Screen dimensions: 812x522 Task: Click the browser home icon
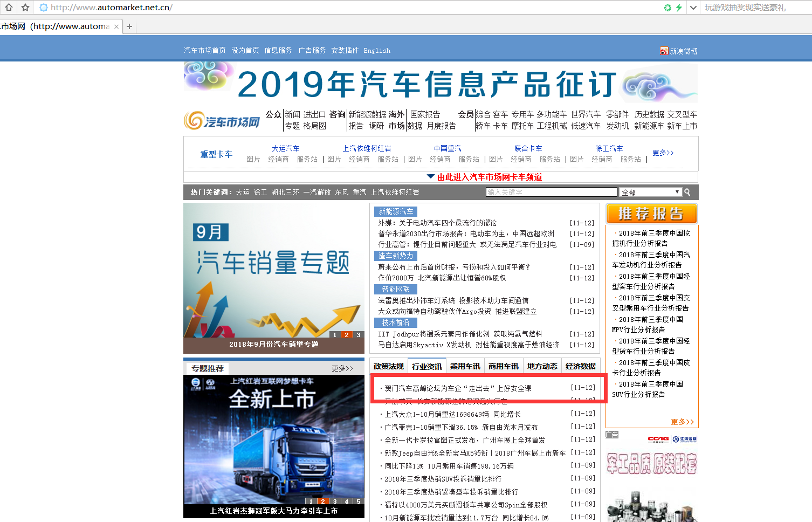pos(9,8)
